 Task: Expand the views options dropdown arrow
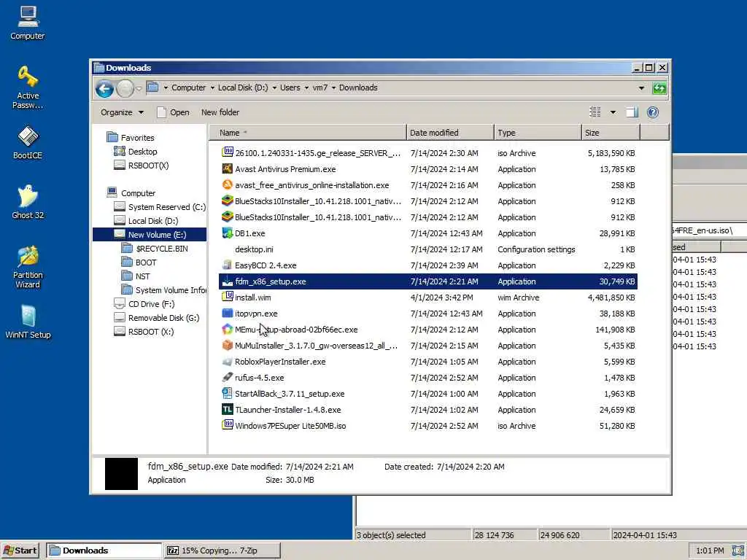(613, 112)
